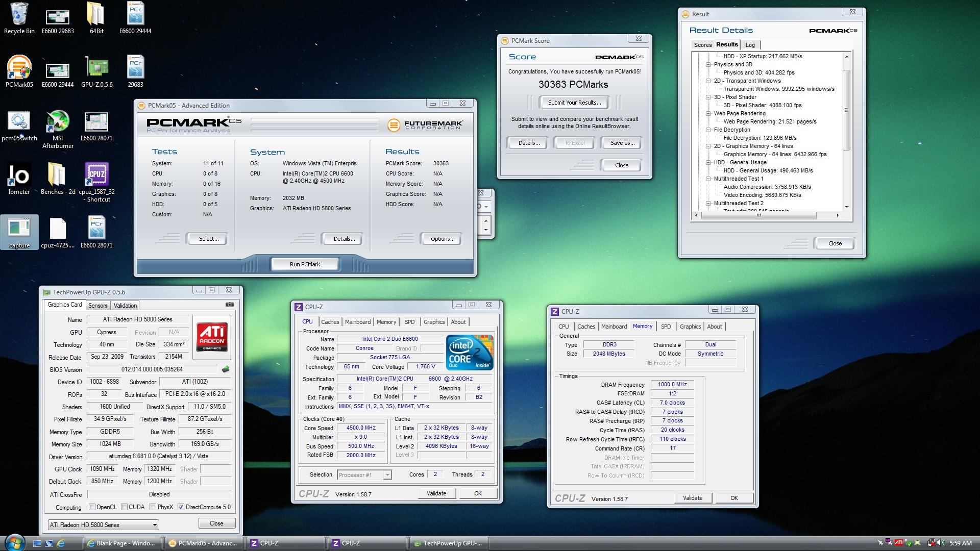Viewport: 980px width, 551px height.
Task: Click Details button in PCMark Score dialog
Action: tap(529, 143)
